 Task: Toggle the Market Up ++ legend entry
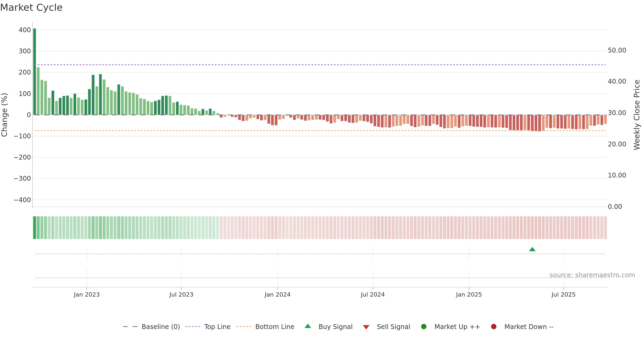(x=451, y=327)
